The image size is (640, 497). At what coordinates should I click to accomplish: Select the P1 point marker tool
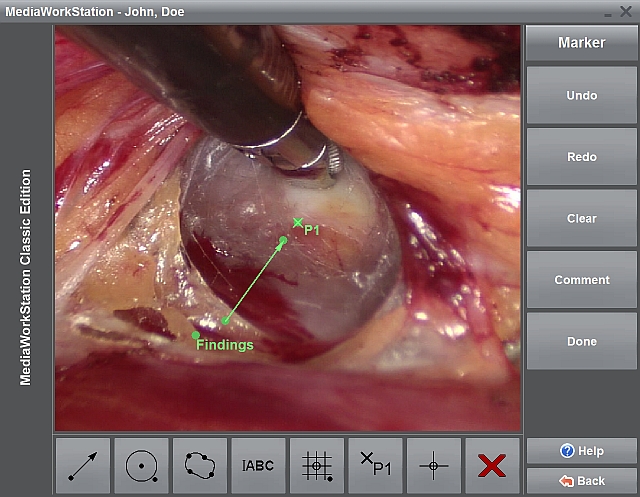pos(375,466)
